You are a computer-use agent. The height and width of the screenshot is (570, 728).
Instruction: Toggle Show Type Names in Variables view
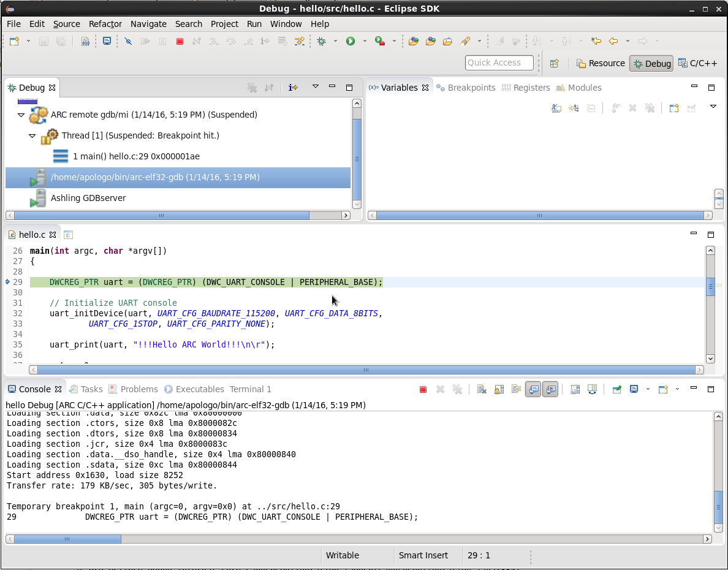coord(556,108)
